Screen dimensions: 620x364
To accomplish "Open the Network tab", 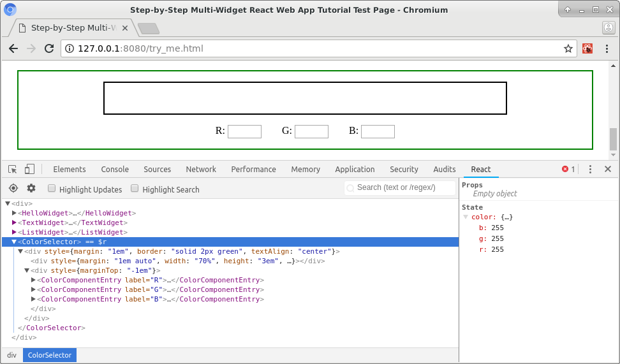I will click(x=201, y=169).
